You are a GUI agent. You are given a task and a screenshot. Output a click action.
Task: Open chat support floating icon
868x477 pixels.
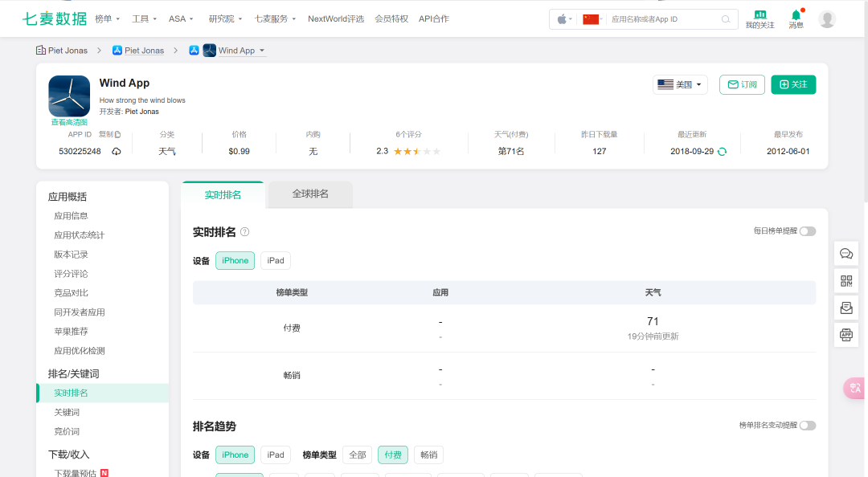point(845,254)
